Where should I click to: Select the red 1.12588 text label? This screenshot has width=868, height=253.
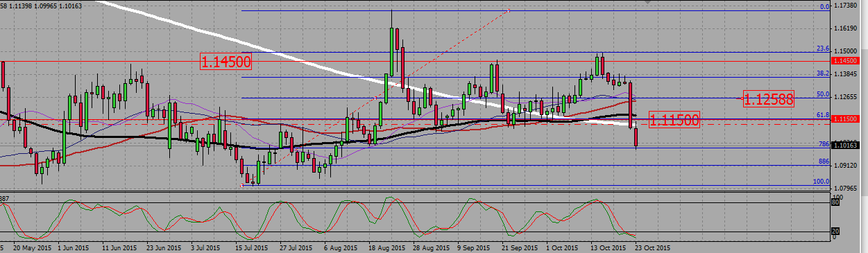pyautogui.click(x=769, y=98)
